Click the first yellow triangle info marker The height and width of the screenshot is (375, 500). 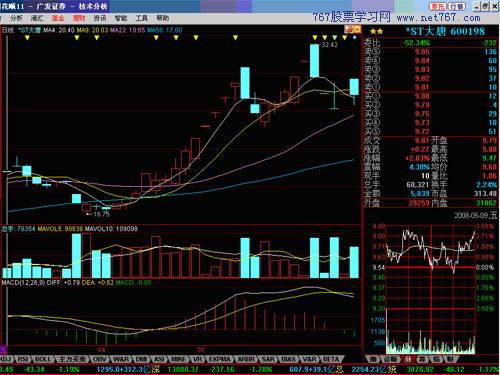pos(27,38)
